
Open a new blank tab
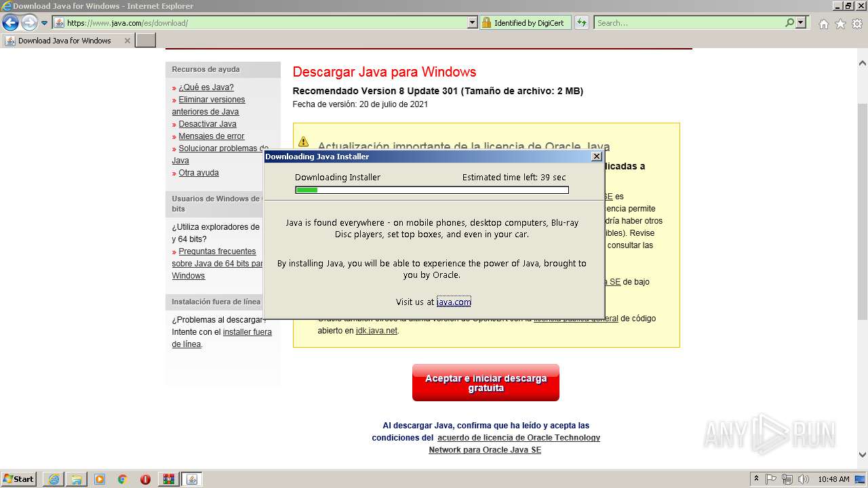coord(146,41)
